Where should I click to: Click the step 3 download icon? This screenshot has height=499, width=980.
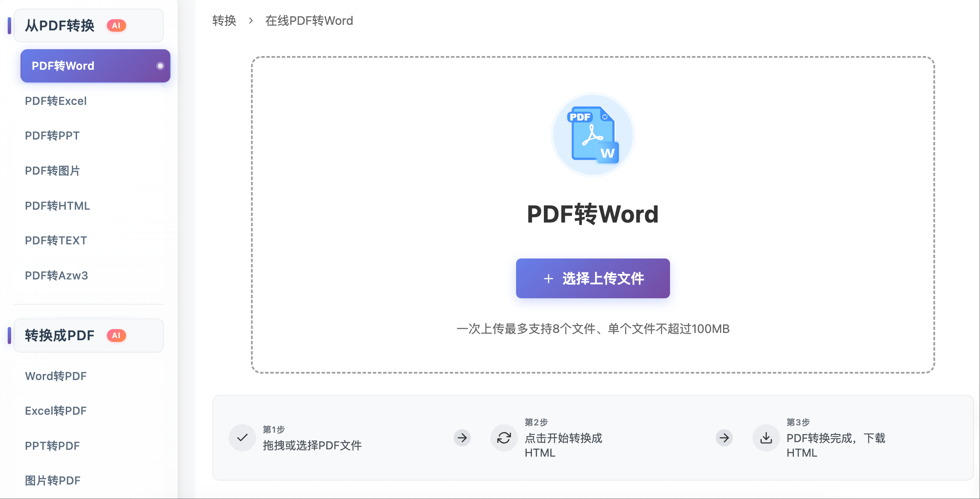tap(766, 437)
